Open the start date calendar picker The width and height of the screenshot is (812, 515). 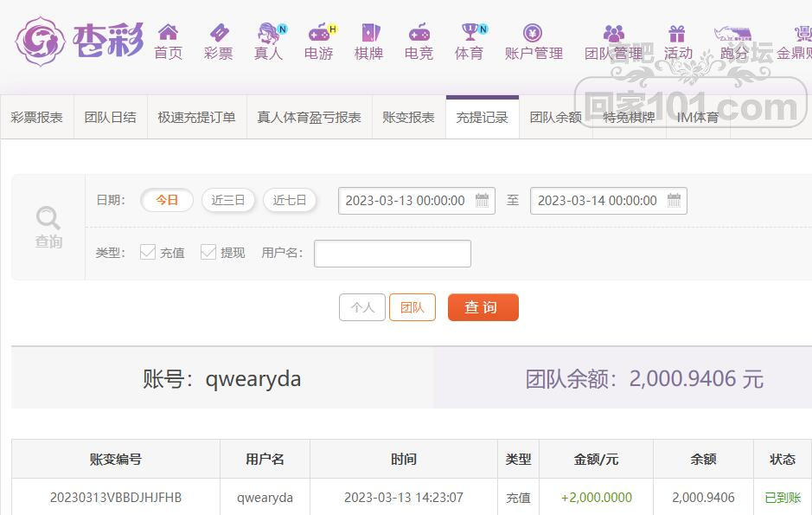click(483, 201)
